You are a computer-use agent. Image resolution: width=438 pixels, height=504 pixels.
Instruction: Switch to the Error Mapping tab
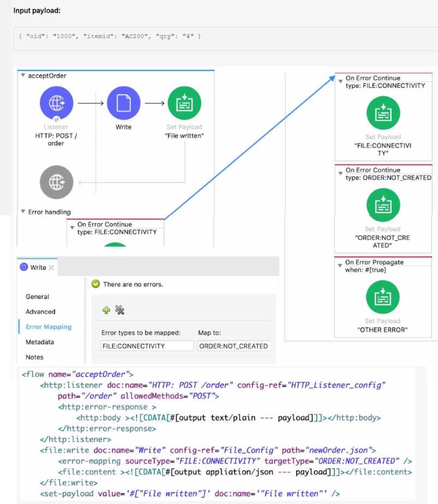[49, 327]
